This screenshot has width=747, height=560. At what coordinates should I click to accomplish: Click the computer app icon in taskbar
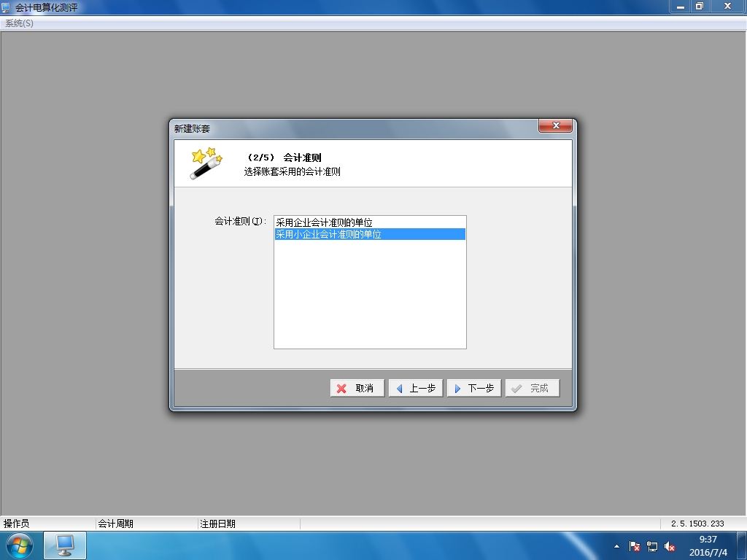pos(65,545)
